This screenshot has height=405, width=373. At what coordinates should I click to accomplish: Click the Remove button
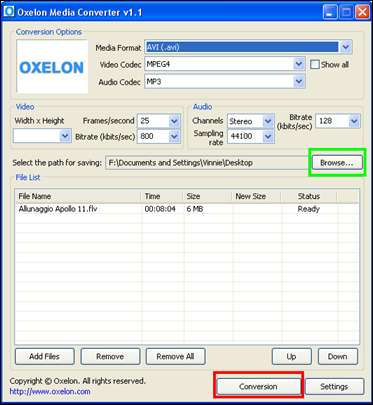pyautogui.click(x=110, y=356)
